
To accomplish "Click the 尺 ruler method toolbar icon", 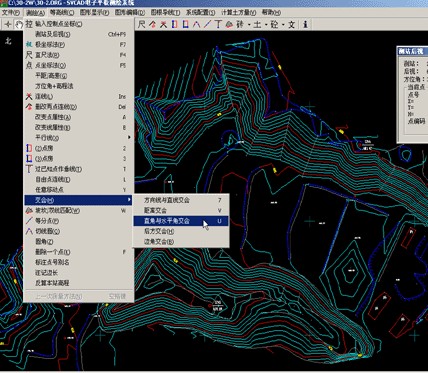I will pos(142,24).
